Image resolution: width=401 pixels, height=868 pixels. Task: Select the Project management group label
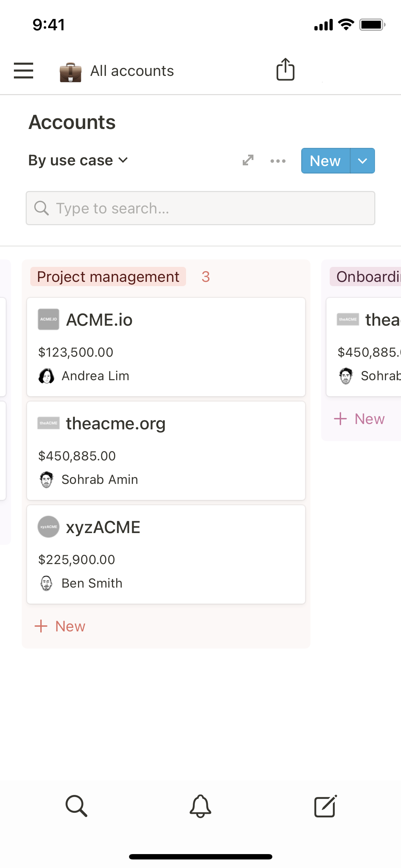(108, 277)
